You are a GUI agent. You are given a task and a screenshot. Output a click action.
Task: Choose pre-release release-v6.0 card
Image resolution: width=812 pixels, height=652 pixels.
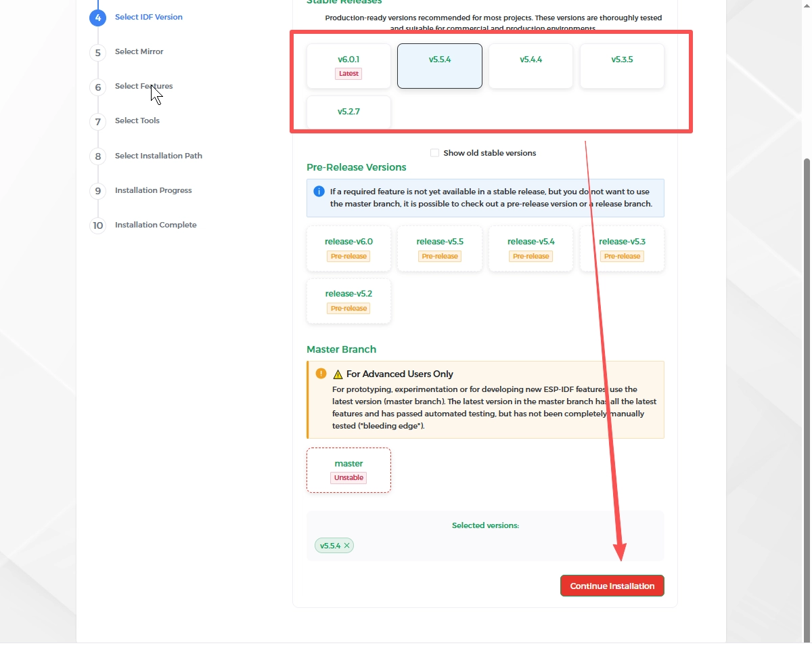[348, 248]
